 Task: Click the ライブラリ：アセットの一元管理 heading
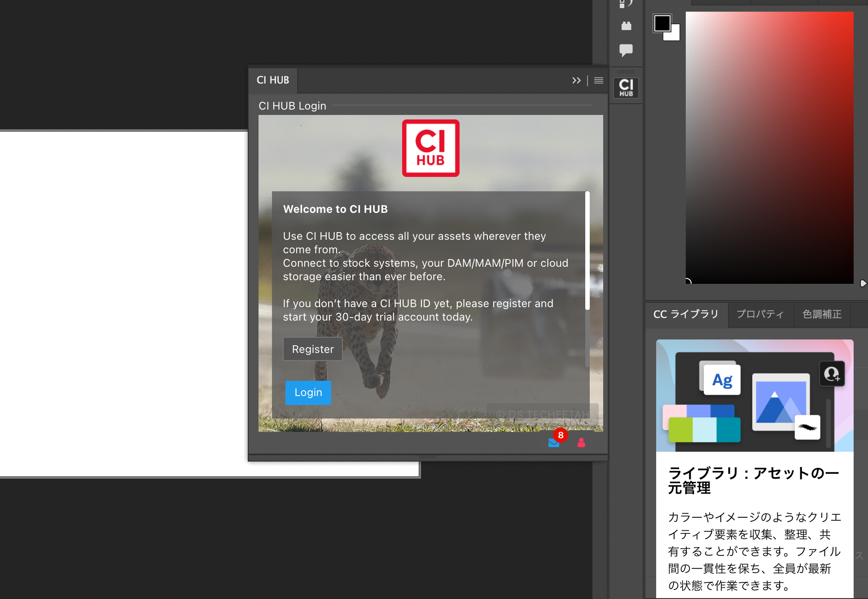coord(754,480)
